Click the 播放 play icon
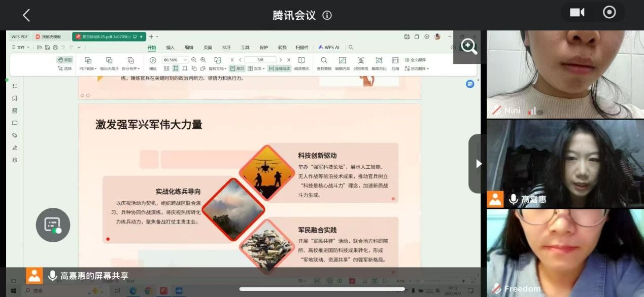This screenshot has height=297, width=644. pyautogui.click(x=153, y=61)
